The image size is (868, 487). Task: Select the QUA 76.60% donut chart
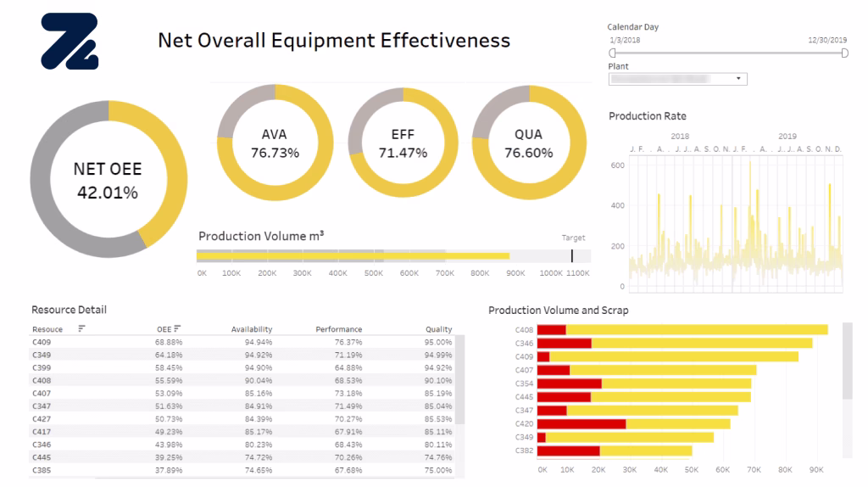pos(528,143)
